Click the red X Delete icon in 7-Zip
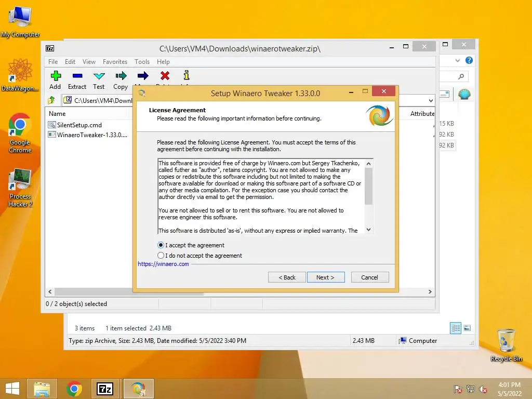The height and width of the screenshot is (399, 532). [x=165, y=76]
